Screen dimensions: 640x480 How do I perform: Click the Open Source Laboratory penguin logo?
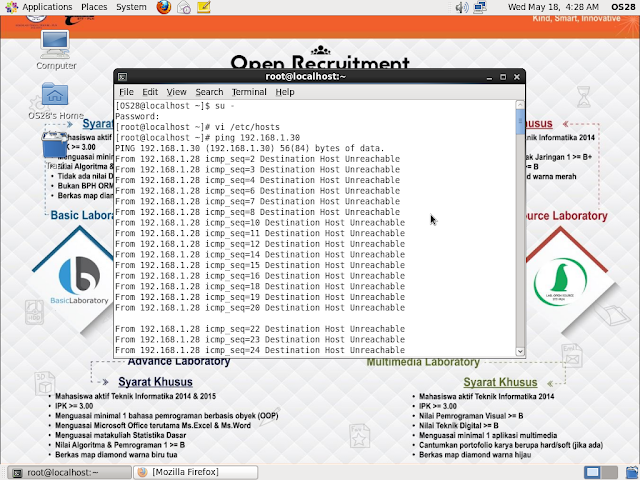[560, 282]
